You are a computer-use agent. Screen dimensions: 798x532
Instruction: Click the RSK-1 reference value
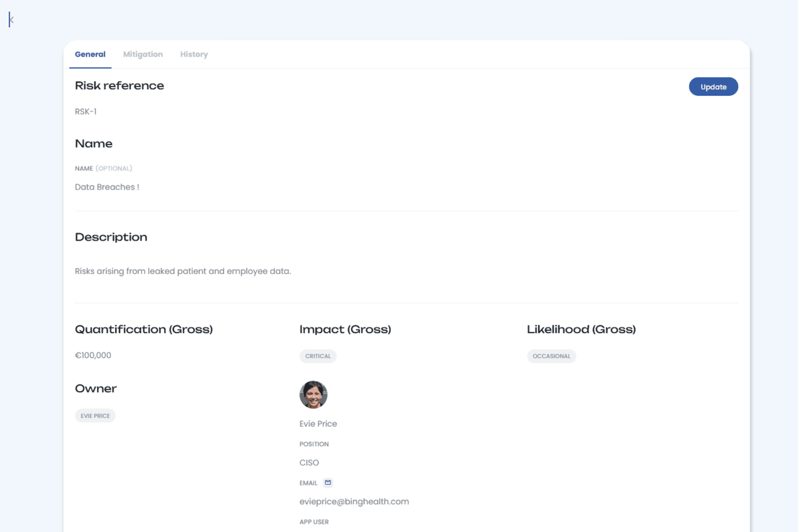(x=86, y=112)
